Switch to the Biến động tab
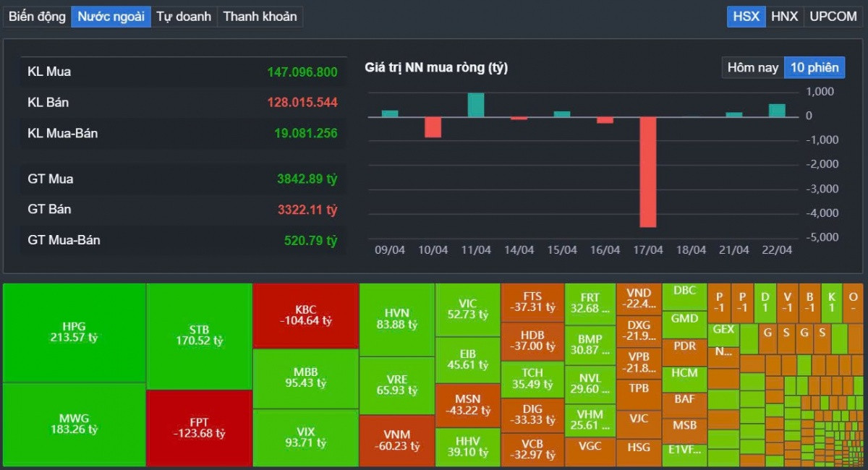 (x=37, y=17)
